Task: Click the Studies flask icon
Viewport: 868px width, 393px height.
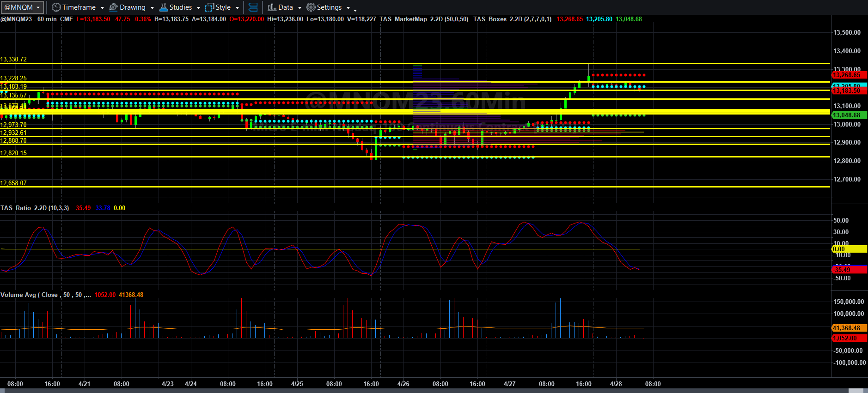Action: (x=164, y=7)
